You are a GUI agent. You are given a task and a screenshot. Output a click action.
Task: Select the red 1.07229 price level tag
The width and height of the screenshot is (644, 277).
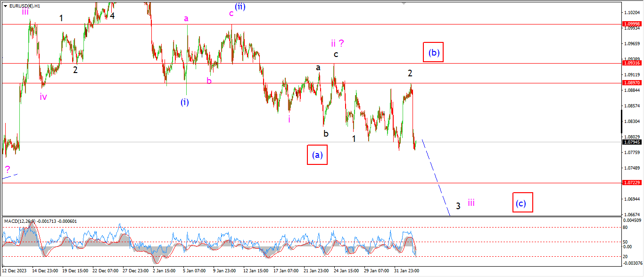[x=632, y=183]
